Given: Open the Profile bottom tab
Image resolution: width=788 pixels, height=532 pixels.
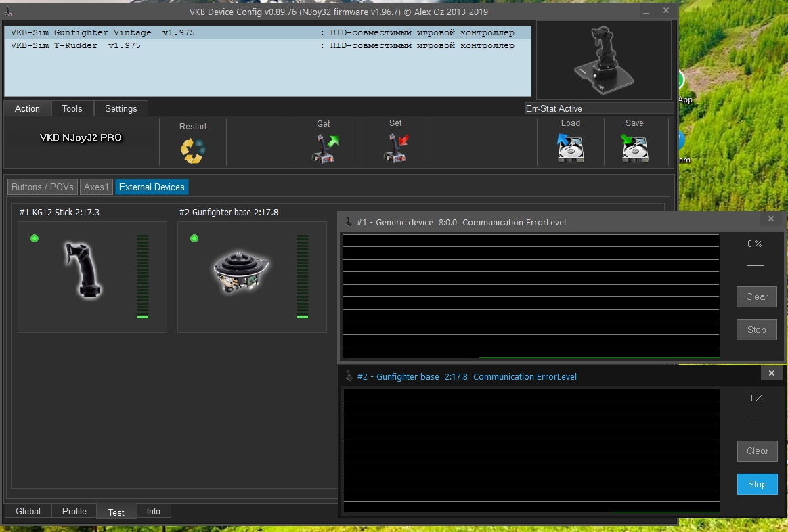Looking at the screenshot, I should (74, 511).
